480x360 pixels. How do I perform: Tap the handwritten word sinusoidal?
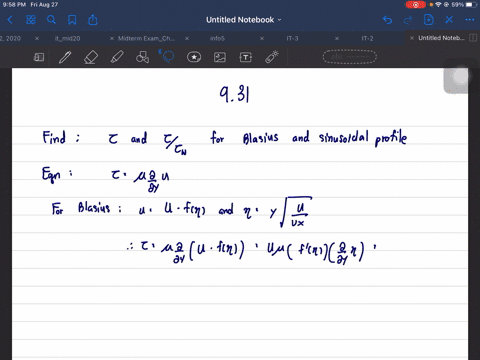click(x=344, y=136)
